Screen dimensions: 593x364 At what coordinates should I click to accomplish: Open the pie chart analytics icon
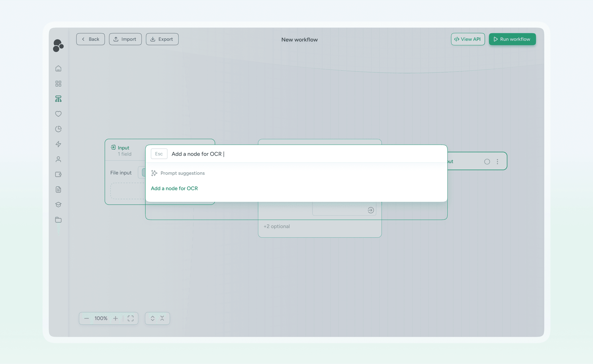pyautogui.click(x=58, y=129)
